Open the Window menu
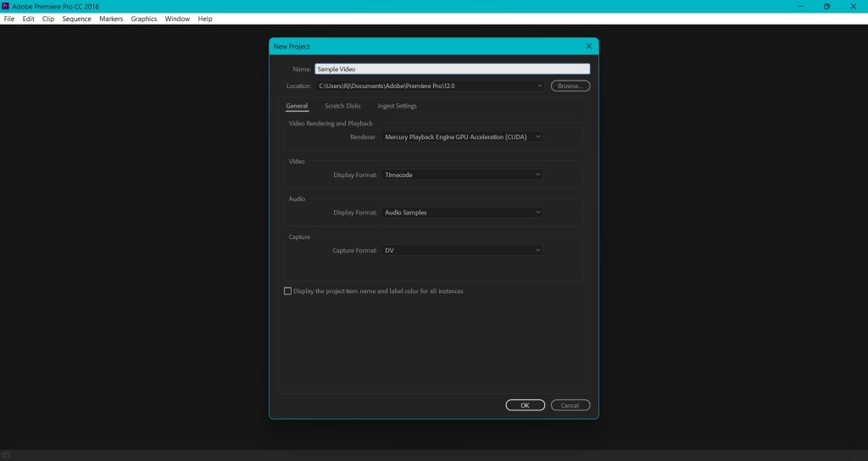 pos(177,19)
